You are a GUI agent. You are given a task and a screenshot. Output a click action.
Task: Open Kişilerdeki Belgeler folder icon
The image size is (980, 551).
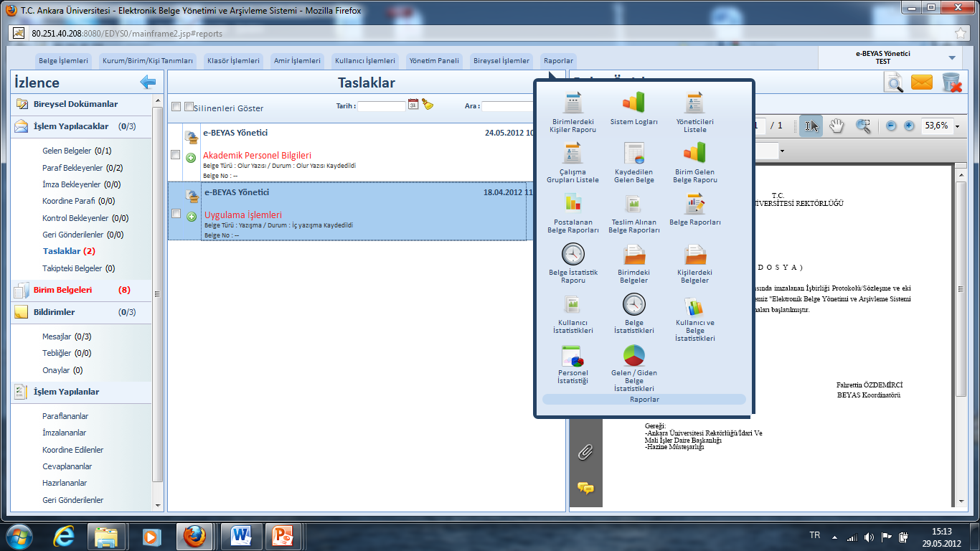[694, 254]
